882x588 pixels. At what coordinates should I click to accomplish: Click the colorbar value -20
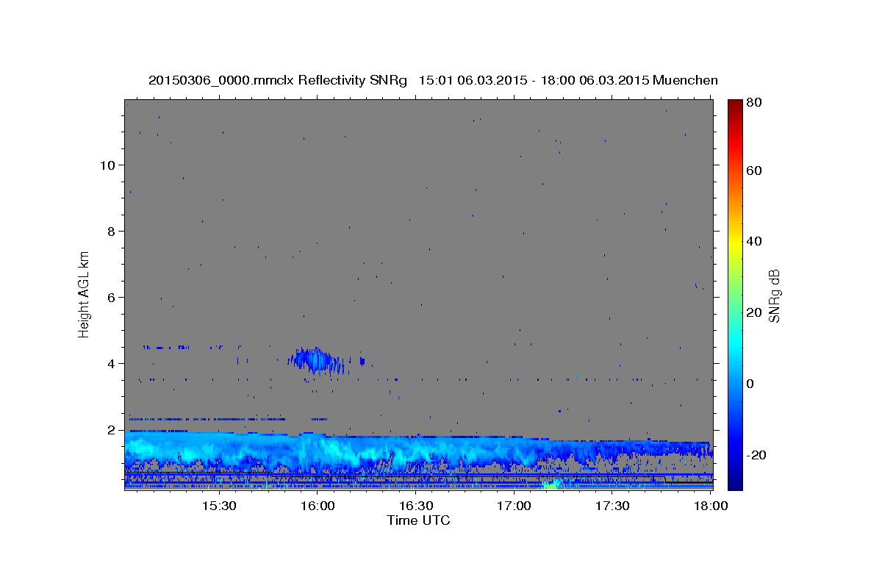756,455
